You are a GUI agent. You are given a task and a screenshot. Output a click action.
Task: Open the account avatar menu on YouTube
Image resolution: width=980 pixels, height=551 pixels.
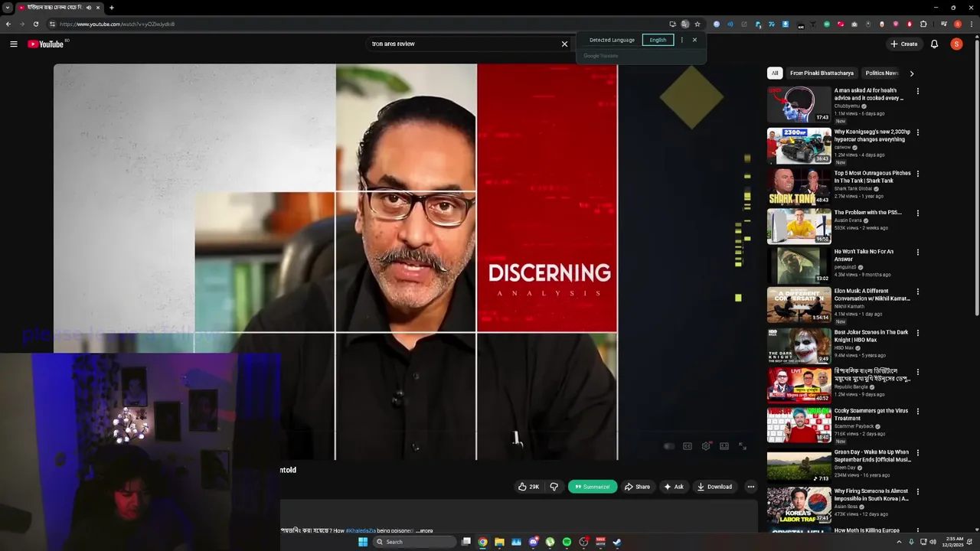click(x=956, y=44)
